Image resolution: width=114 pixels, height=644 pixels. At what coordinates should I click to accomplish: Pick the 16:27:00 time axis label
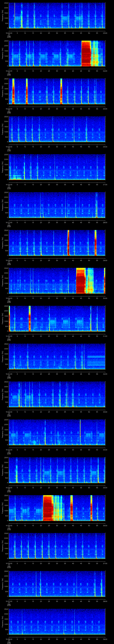pyautogui.click(x=9, y=223)
